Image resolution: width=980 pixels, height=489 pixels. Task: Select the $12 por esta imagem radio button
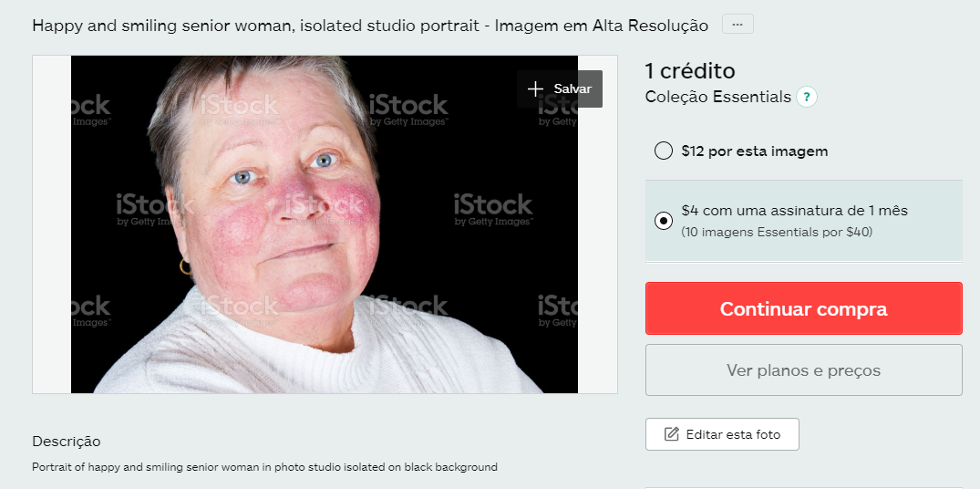coord(663,151)
